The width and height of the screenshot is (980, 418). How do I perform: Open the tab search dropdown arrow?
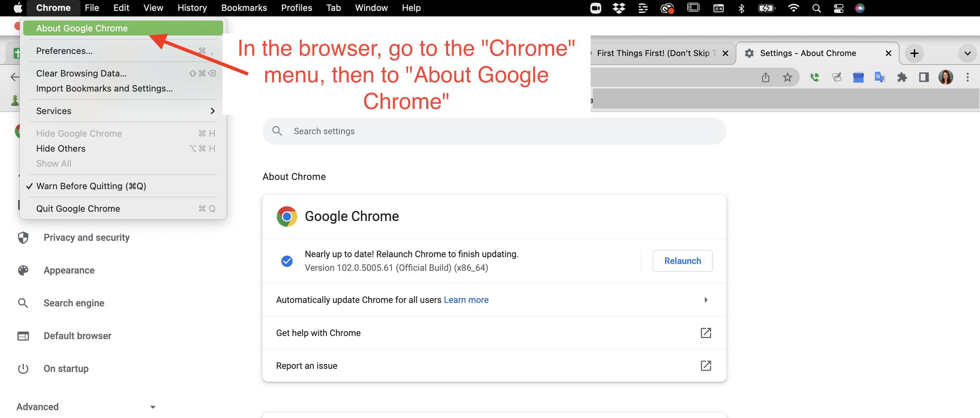pos(967,53)
